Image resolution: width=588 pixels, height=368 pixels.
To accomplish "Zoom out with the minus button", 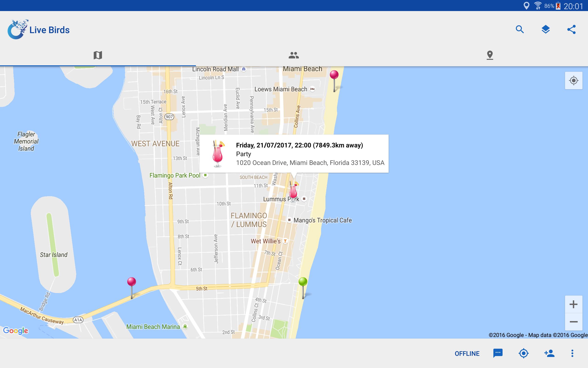I will point(574,322).
